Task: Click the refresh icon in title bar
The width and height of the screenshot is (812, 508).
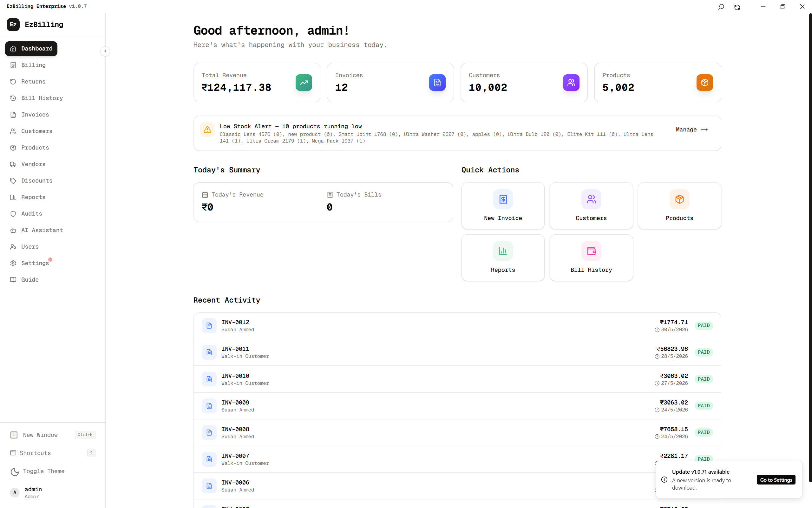Action: tap(737, 7)
